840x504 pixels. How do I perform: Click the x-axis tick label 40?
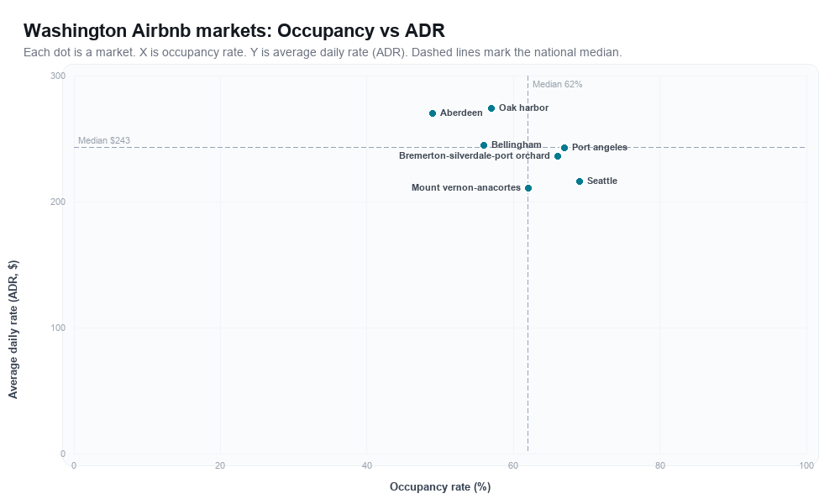pyautogui.click(x=367, y=466)
